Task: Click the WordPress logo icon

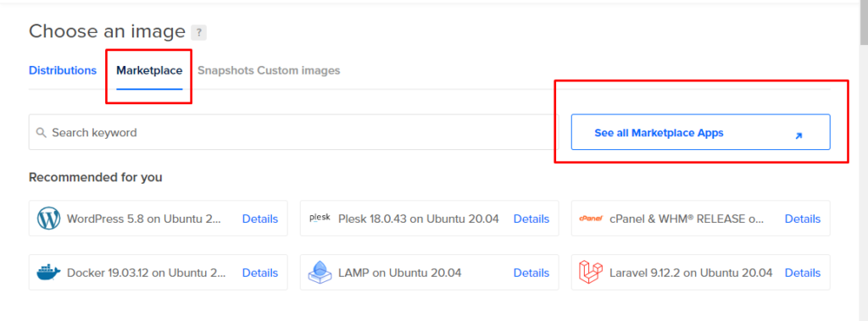Action: (48, 219)
